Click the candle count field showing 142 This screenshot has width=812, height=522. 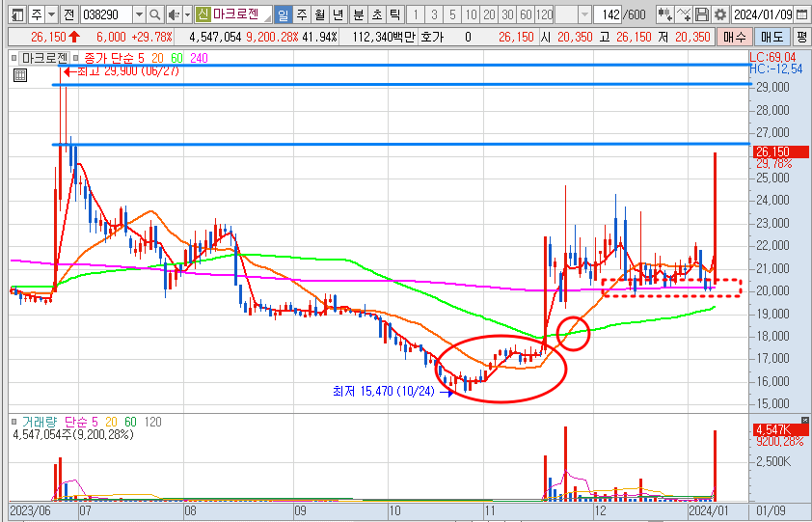(609, 14)
